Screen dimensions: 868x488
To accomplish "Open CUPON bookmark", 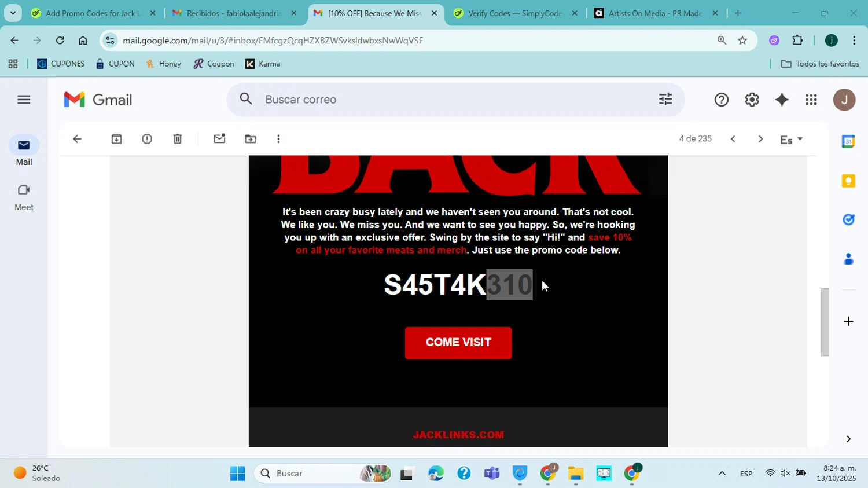I will pyautogui.click(x=115, y=64).
